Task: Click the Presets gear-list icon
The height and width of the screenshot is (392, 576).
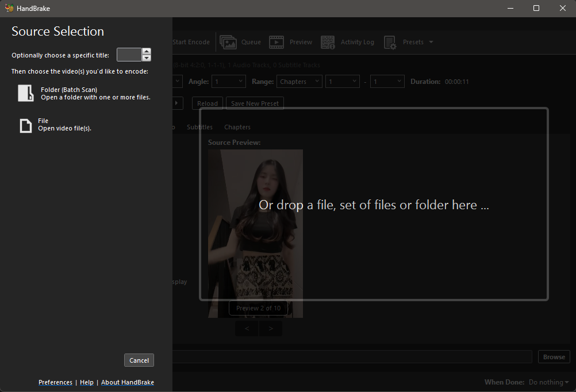Action: (390, 42)
